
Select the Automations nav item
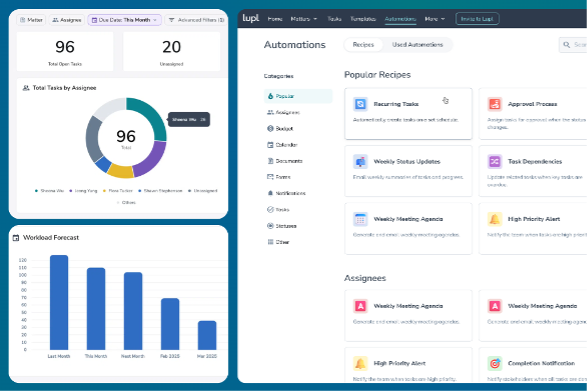[400, 19]
